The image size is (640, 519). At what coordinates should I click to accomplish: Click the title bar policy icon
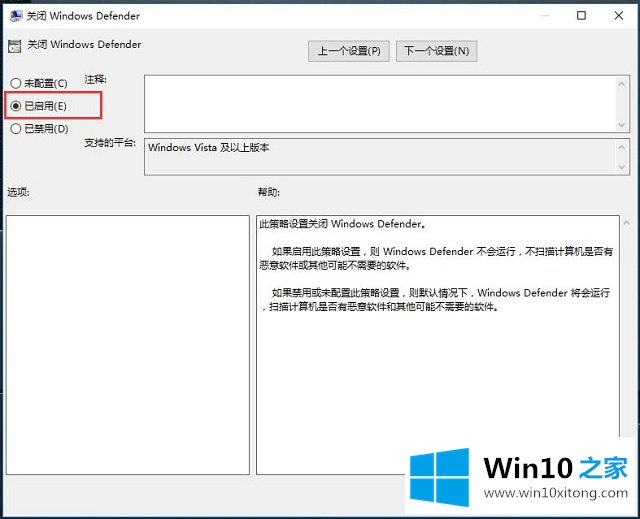tap(16, 16)
